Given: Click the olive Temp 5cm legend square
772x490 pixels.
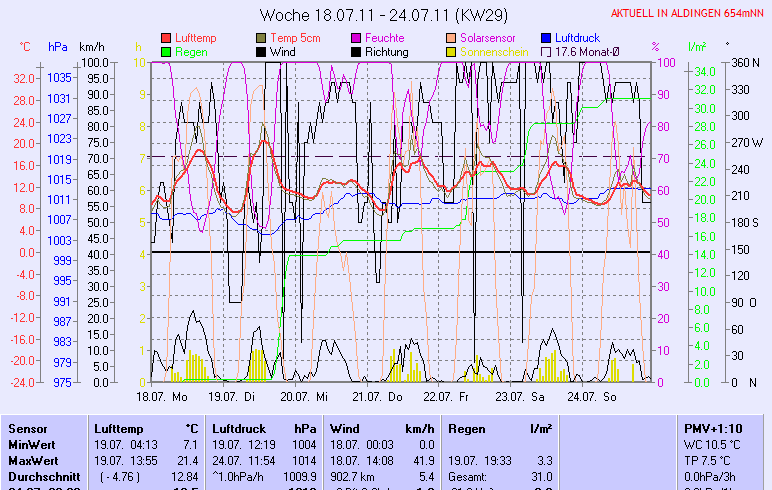Looking at the screenshot, I should [263, 37].
